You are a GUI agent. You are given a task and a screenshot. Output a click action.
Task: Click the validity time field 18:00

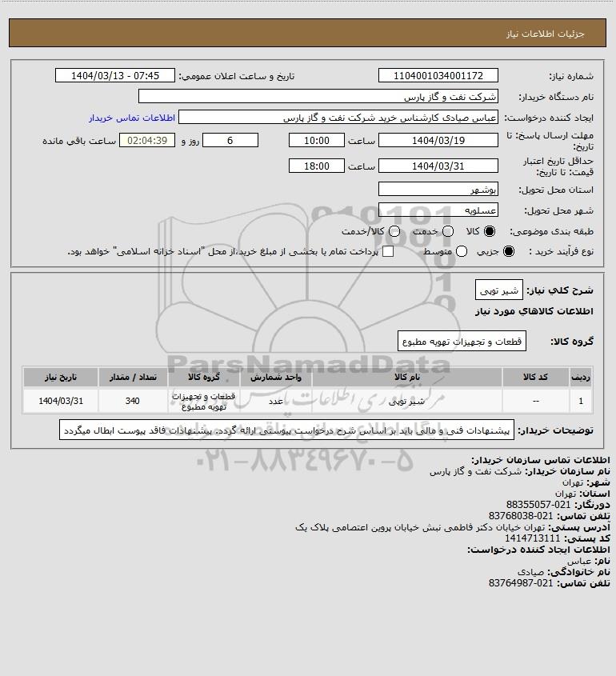coord(317,166)
